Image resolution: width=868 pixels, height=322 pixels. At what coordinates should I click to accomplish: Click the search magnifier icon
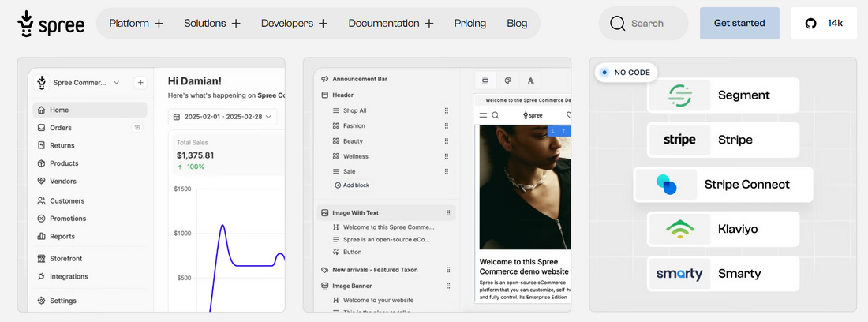pyautogui.click(x=617, y=24)
